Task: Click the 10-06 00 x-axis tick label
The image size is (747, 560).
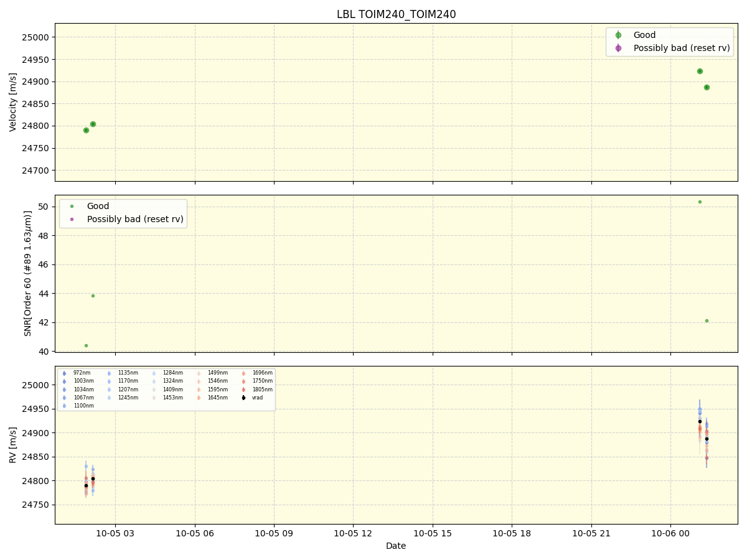Action: 670,533
